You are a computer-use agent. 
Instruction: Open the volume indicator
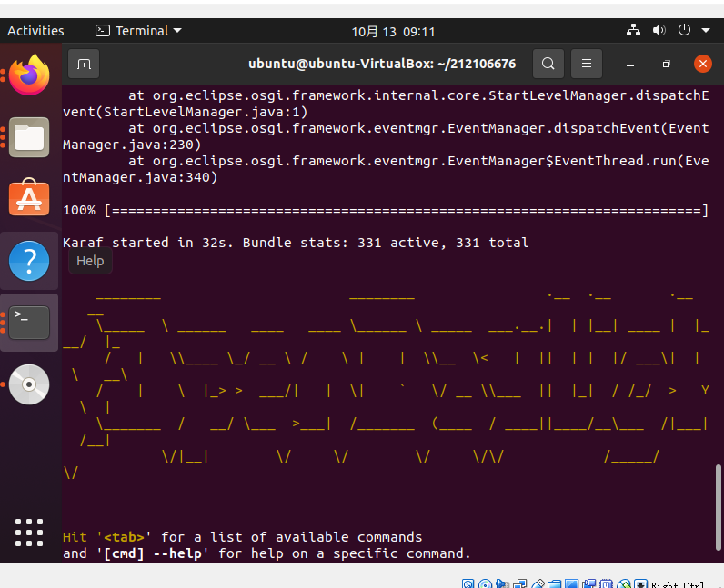[659, 31]
